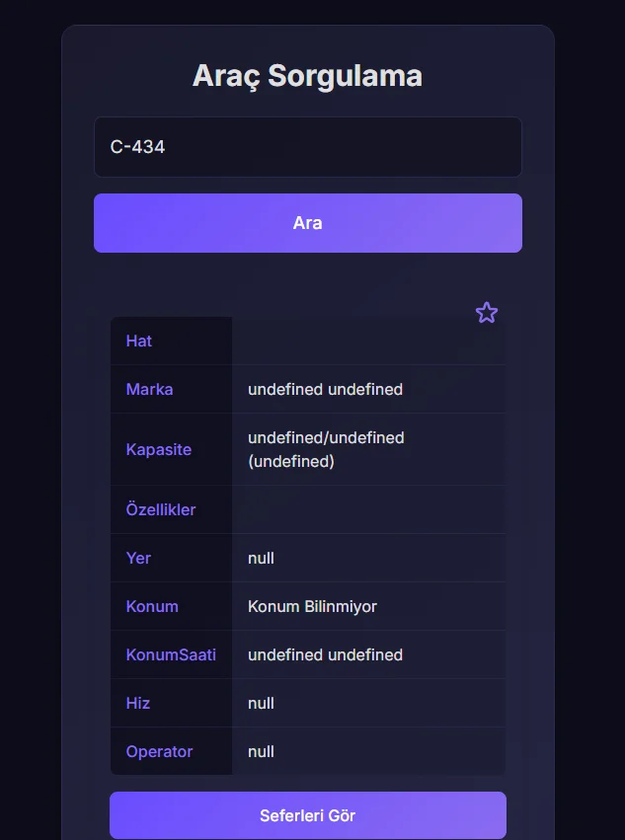Open trips with Seferleri Gör button
This screenshot has width=625, height=840.
(307, 815)
